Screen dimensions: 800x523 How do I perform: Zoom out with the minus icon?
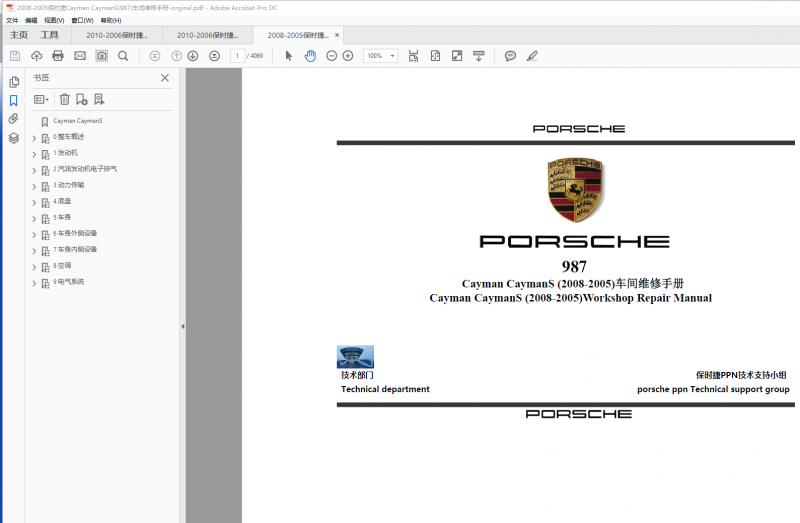332,56
